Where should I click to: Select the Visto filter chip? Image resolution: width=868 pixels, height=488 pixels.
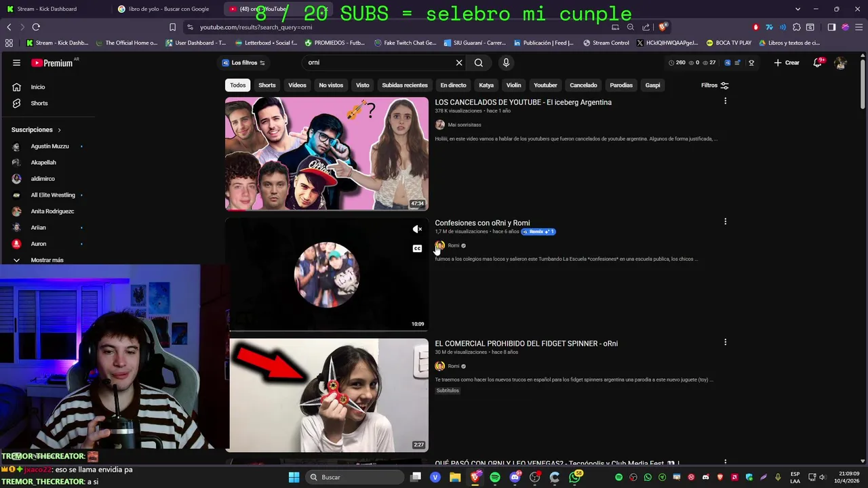(363, 85)
